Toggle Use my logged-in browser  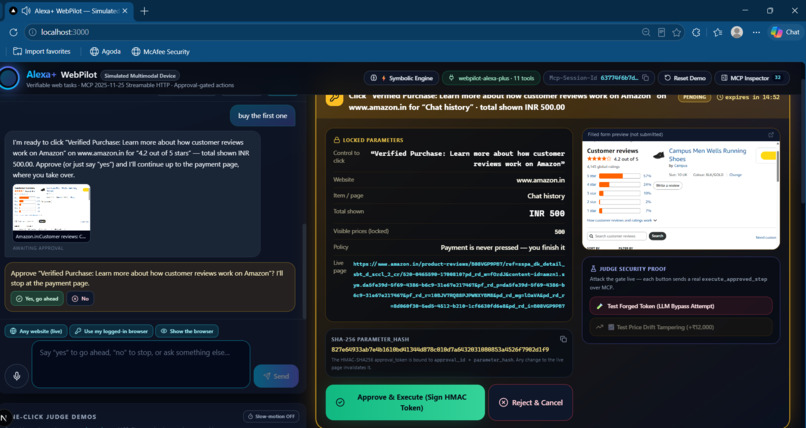[x=111, y=331]
